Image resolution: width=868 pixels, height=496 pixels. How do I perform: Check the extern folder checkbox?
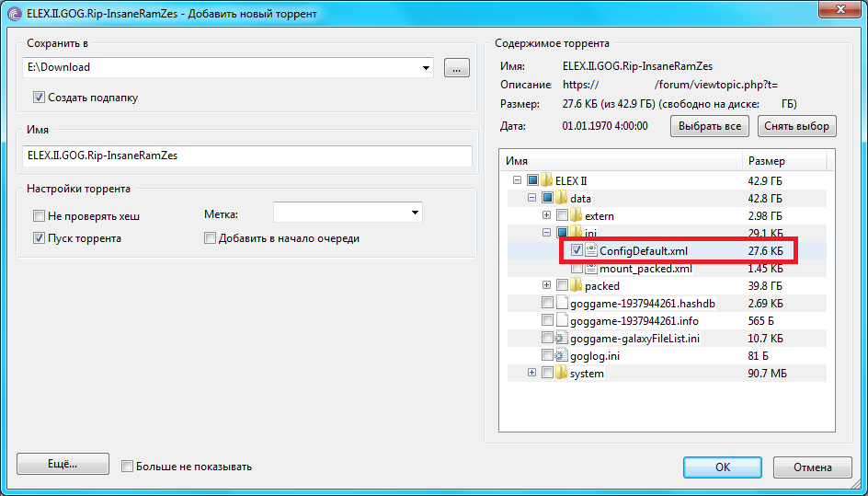click(562, 215)
